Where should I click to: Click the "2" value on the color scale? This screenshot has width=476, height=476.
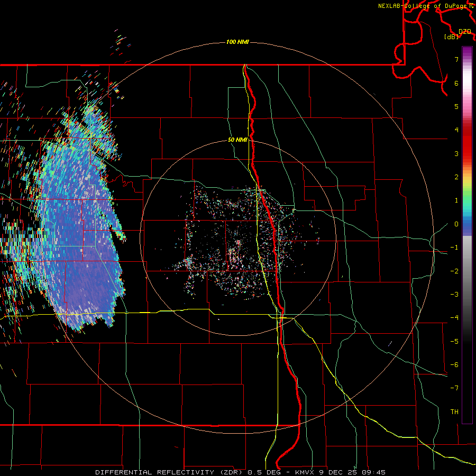(x=456, y=177)
